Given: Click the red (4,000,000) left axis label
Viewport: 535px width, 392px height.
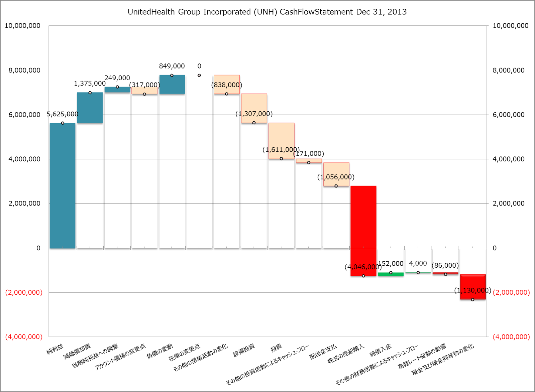Looking at the screenshot, I should click(24, 337).
